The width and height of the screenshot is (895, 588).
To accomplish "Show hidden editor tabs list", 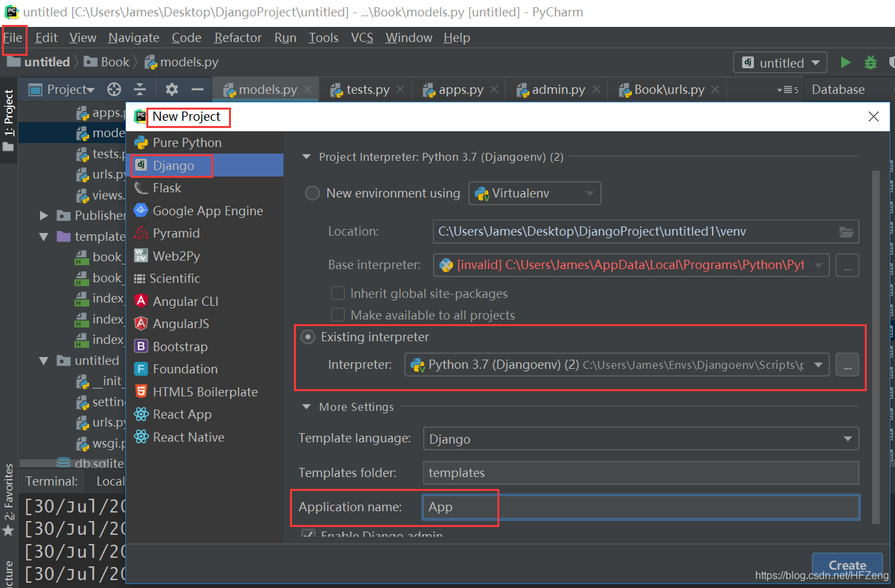I will click(x=787, y=90).
